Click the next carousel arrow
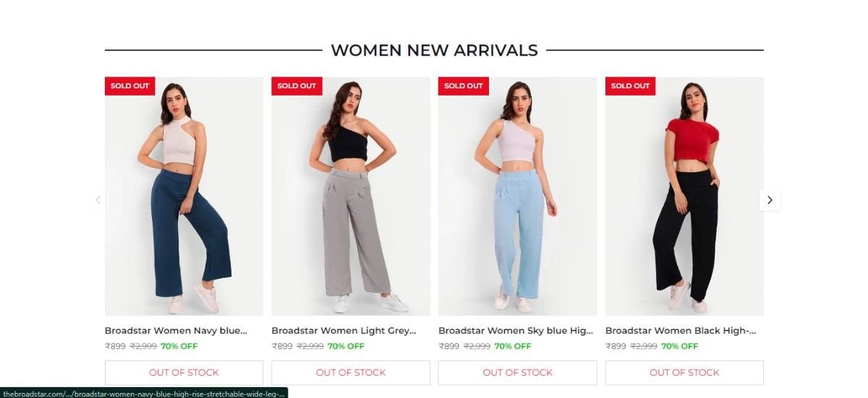The image size is (868, 398). click(x=770, y=200)
